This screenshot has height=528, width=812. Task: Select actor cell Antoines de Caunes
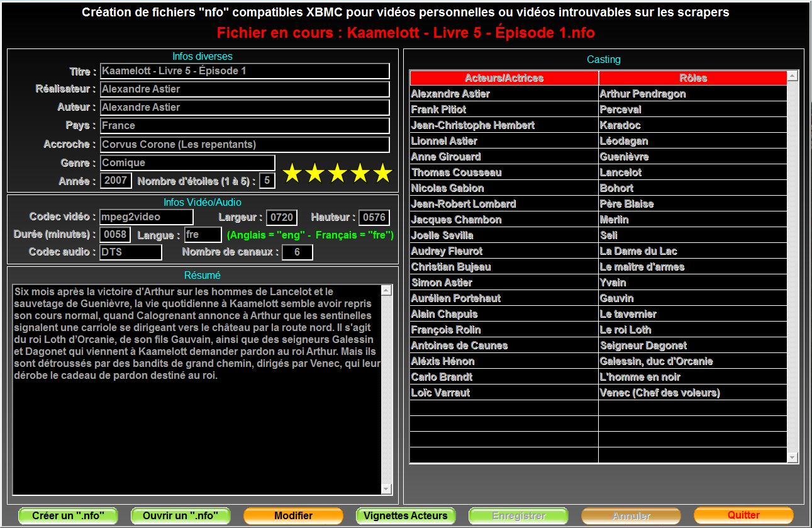coord(504,345)
